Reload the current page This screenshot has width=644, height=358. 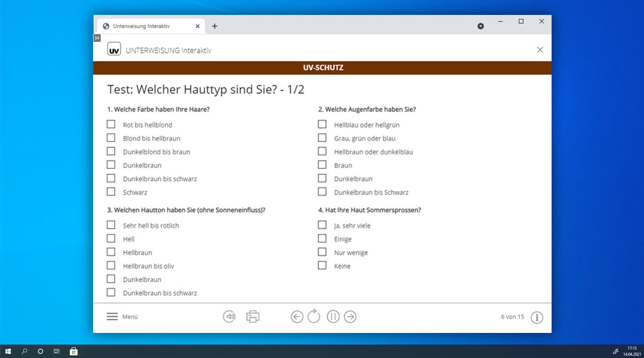tap(314, 316)
